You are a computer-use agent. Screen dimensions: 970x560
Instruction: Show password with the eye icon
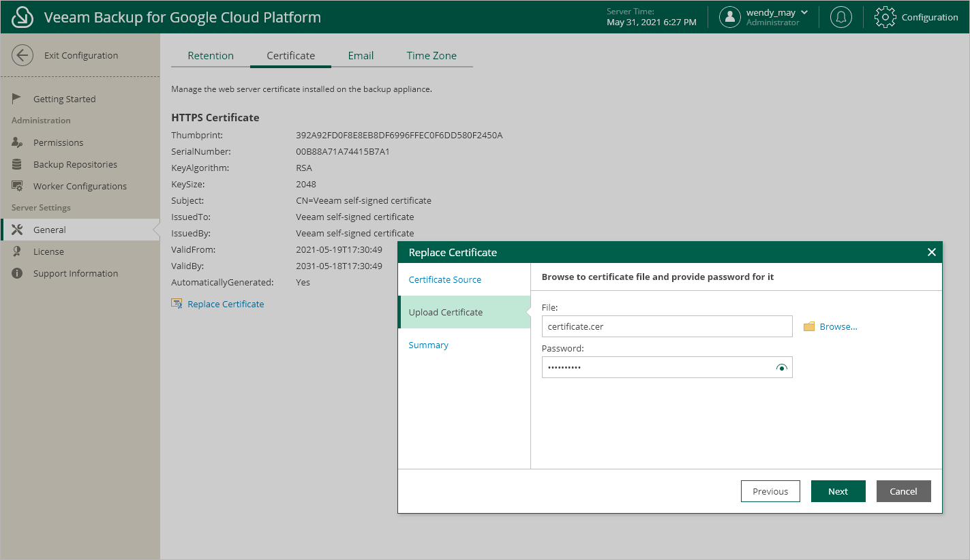click(x=781, y=368)
